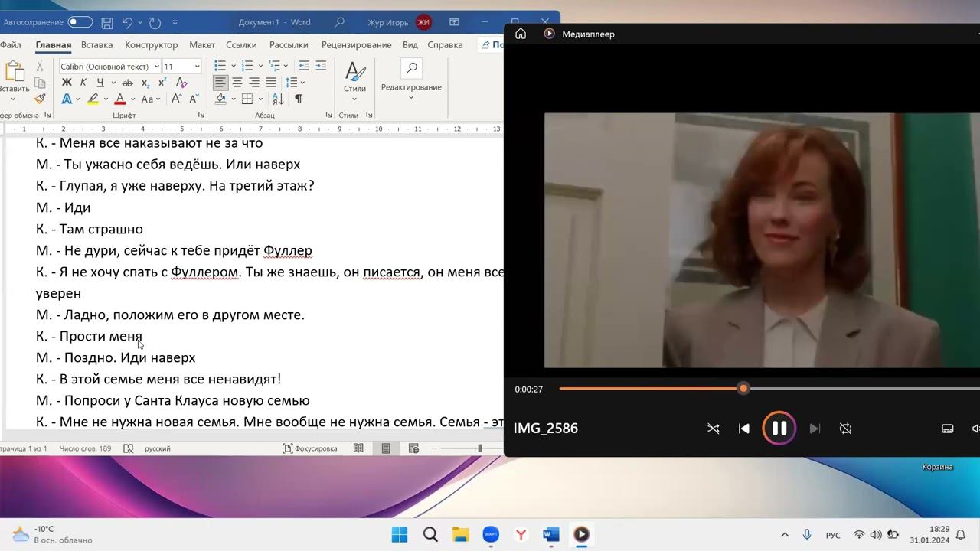Open the Вставка tab
Image resolution: width=980 pixels, height=551 pixels.
click(96, 45)
